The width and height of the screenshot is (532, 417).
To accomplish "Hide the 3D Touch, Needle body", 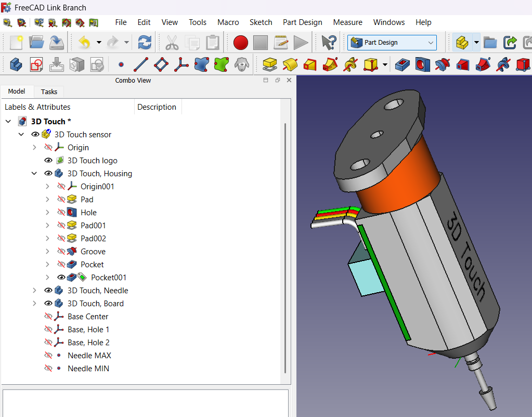I will click(48, 291).
